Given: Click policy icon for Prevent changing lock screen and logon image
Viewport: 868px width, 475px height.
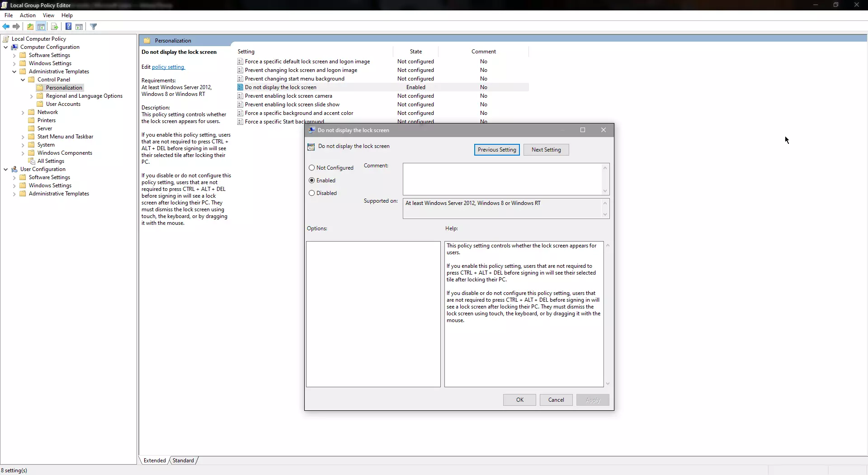Looking at the screenshot, I should 241,70.
